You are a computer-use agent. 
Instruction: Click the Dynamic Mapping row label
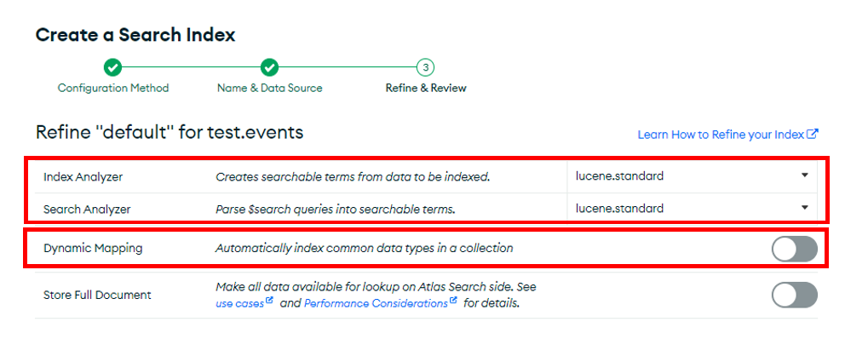(93, 249)
